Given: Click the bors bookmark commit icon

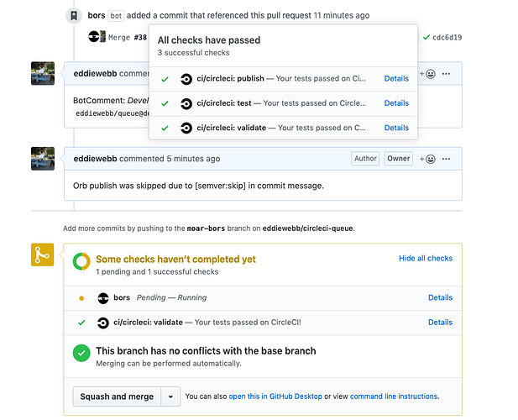Looking at the screenshot, I should pyautogui.click(x=74, y=15).
